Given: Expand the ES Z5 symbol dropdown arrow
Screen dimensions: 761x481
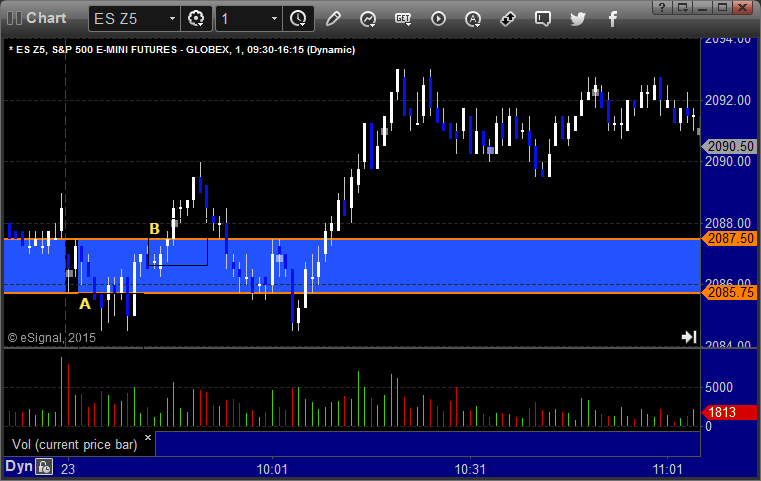Looking at the screenshot, I should point(172,19).
